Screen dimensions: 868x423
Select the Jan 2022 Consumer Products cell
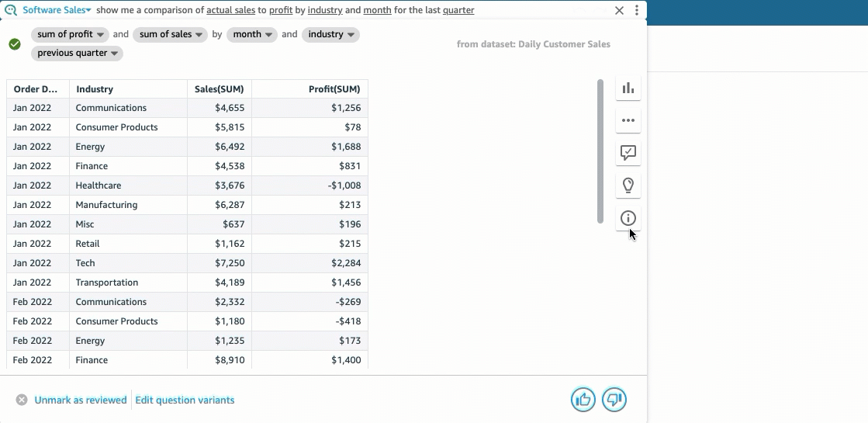pos(128,127)
